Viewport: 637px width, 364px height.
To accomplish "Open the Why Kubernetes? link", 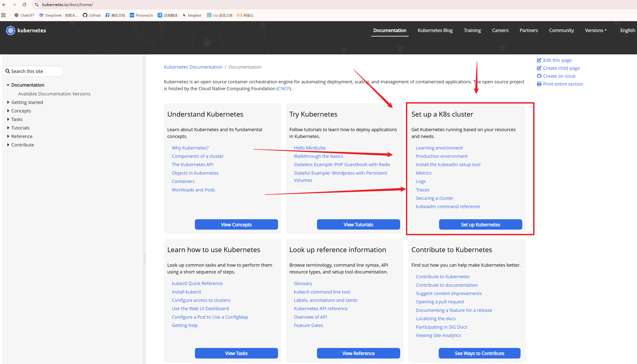I will (x=190, y=148).
